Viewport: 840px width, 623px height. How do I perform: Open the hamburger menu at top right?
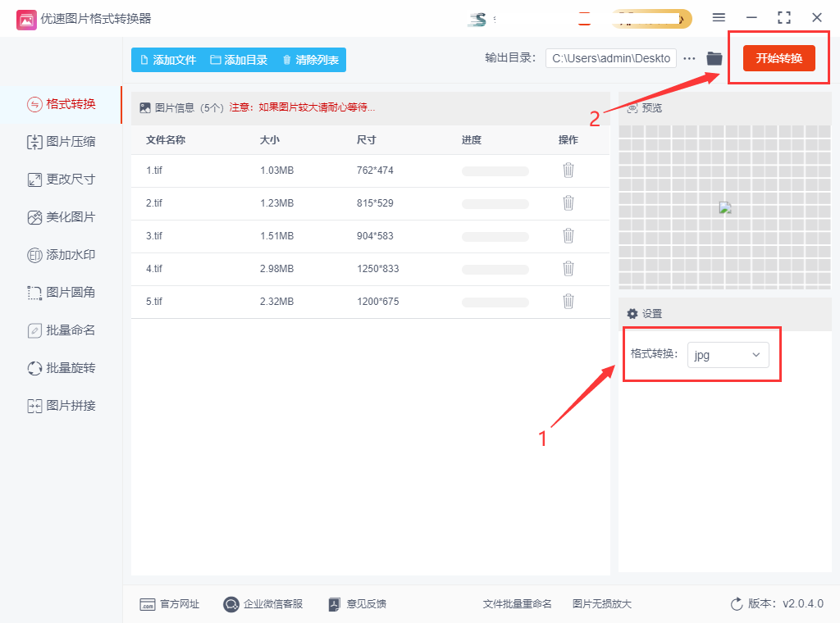coord(719,16)
